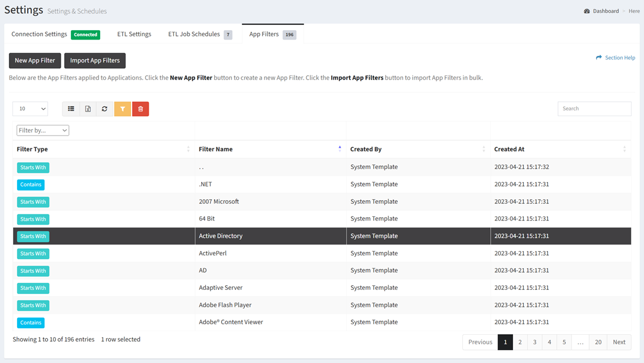
Task: Click in the Search input field
Action: click(594, 109)
